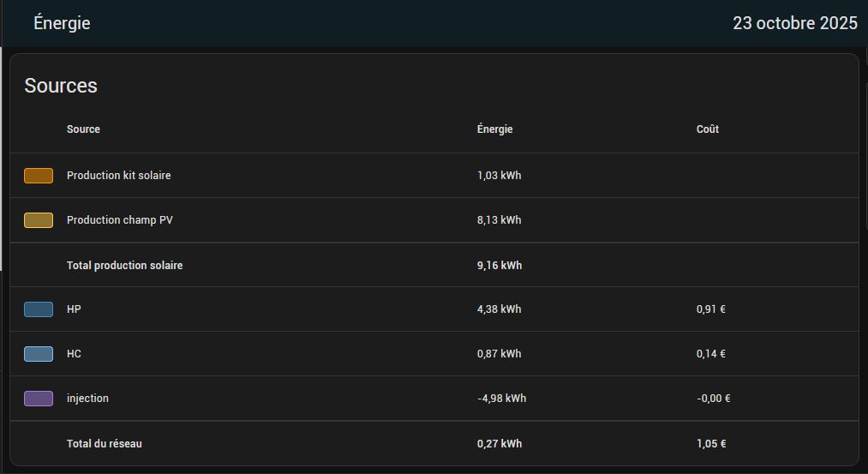Select the HC grid source label
Image resolution: width=868 pixels, height=474 pixels.
[x=74, y=354]
